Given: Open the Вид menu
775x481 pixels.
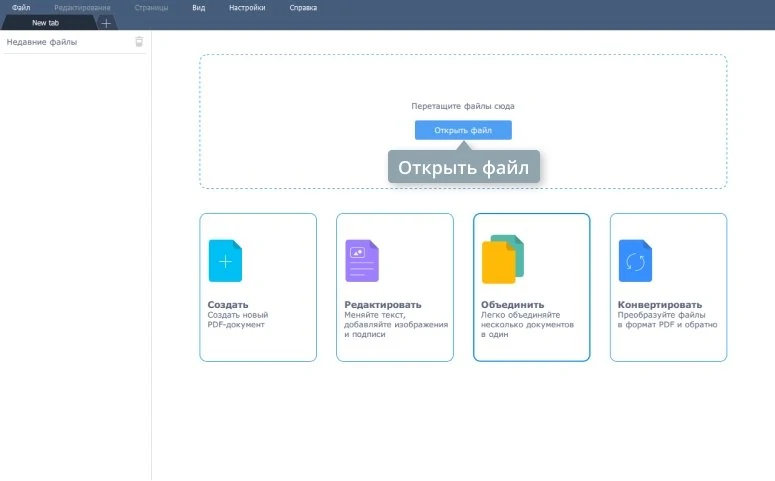Looking at the screenshot, I should [198, 7].
